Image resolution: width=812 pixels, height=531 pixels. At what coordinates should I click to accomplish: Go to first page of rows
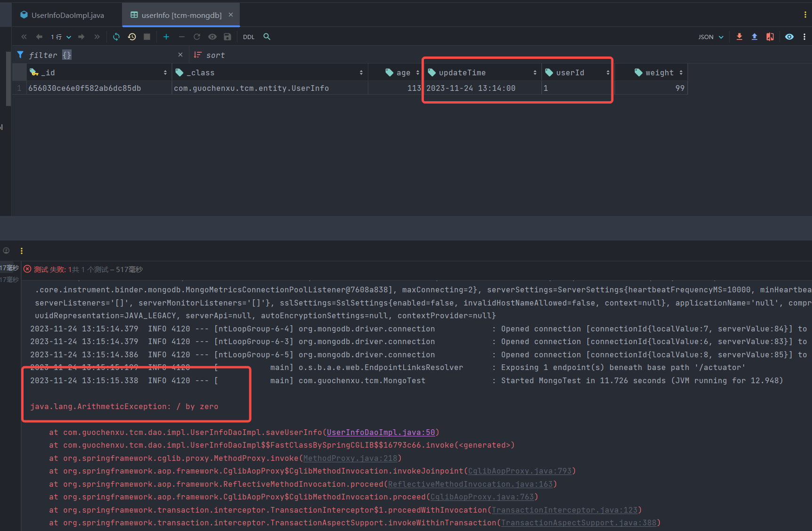(x=24, y=37)
